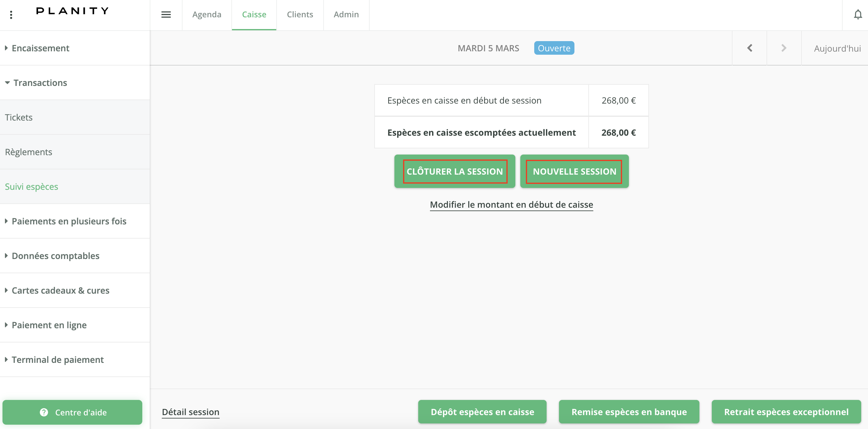Expand Terminal de paiement section
The height and width of the screenshot is (429, 868).
(57, 360)
